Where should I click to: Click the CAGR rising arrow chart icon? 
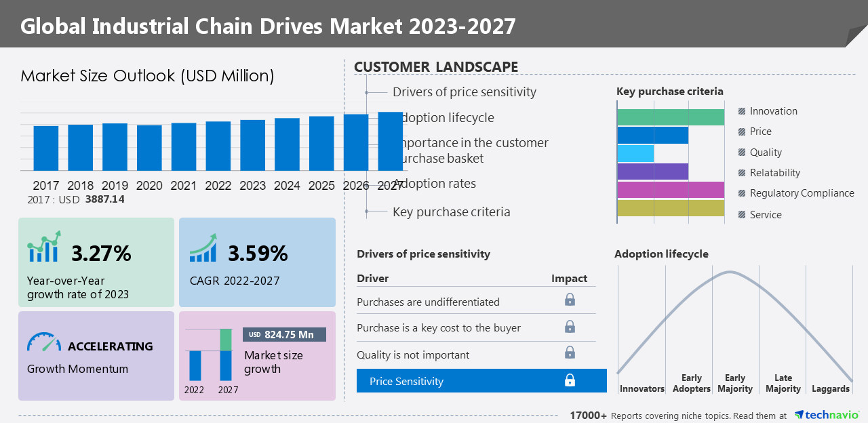point(203,248)
